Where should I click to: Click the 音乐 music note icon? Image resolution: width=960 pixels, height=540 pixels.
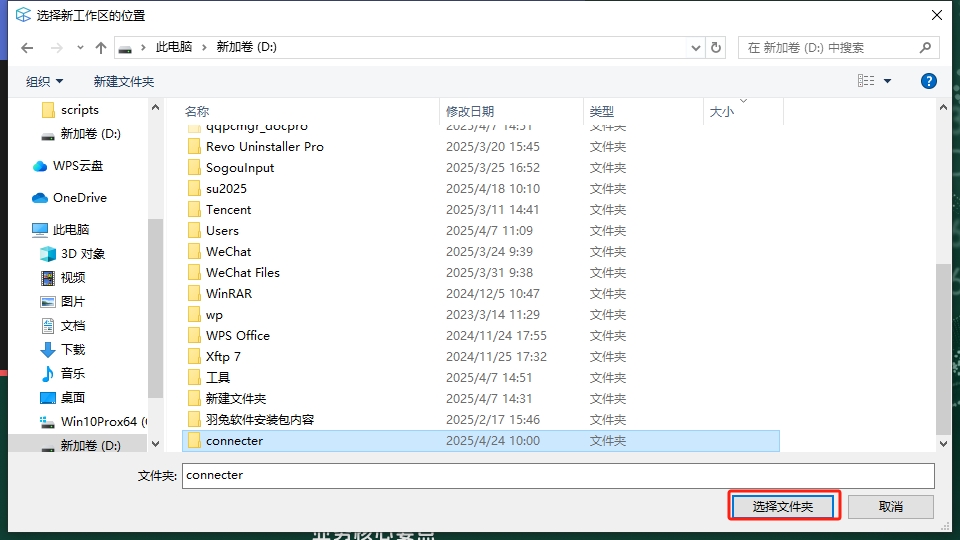coord(48,374)
